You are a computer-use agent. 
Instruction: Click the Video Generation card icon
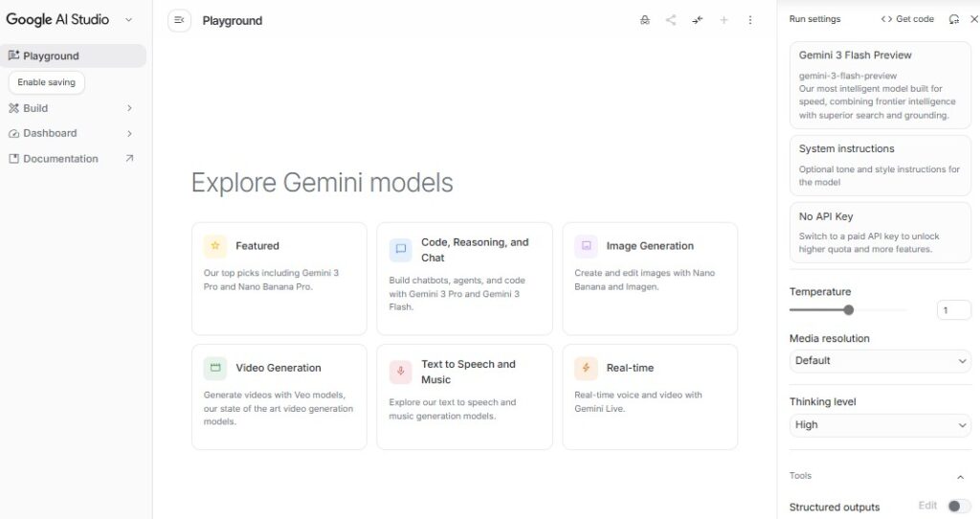tap(215, 368)
